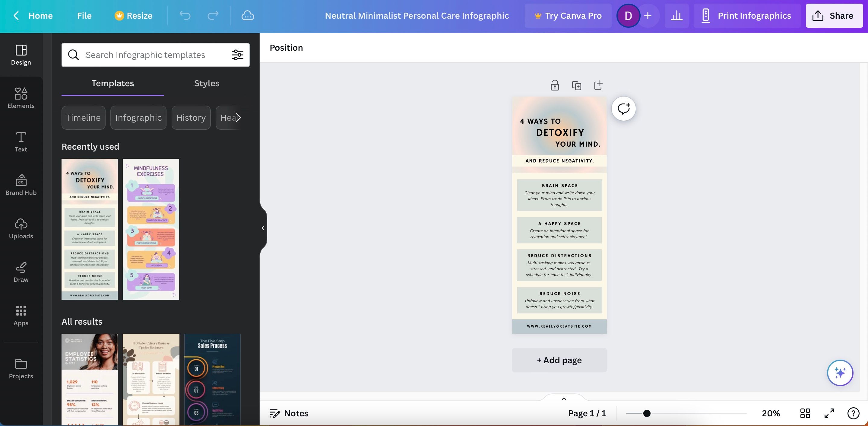The width and height of the screenshot is (868, 426).
Task: Select the Timeline tab filter
Action: point(83,117)
